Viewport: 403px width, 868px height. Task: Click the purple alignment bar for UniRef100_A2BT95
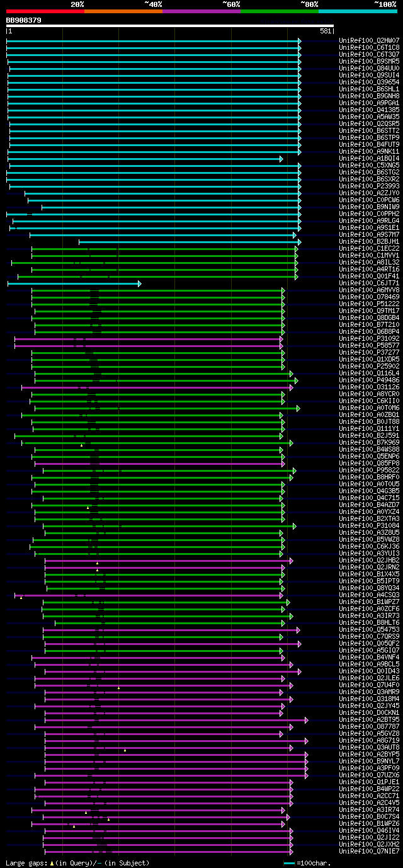[175, 720]
